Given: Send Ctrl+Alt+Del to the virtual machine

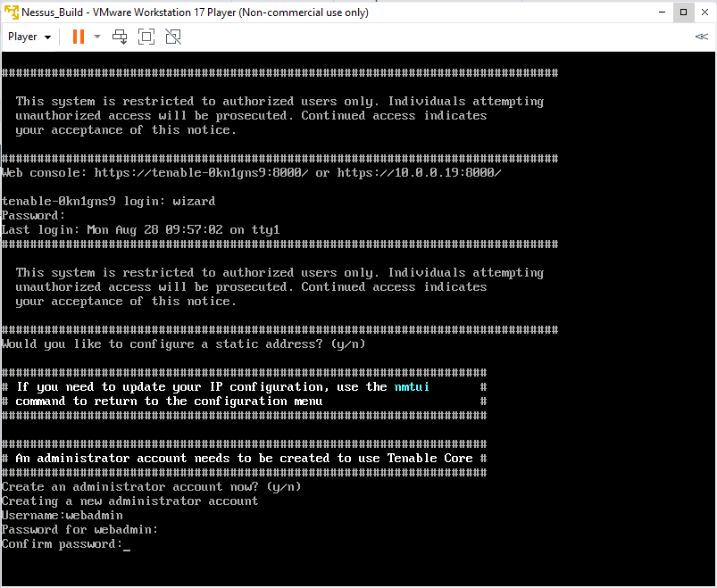Looking at the screenshot, I should (120, 37).
